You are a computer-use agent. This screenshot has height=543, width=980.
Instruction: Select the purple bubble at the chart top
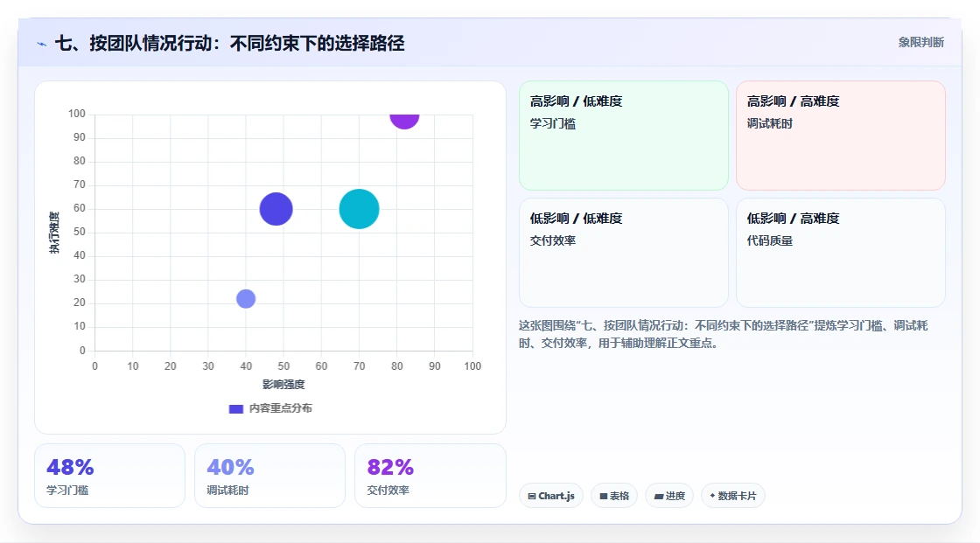point(404,120)
